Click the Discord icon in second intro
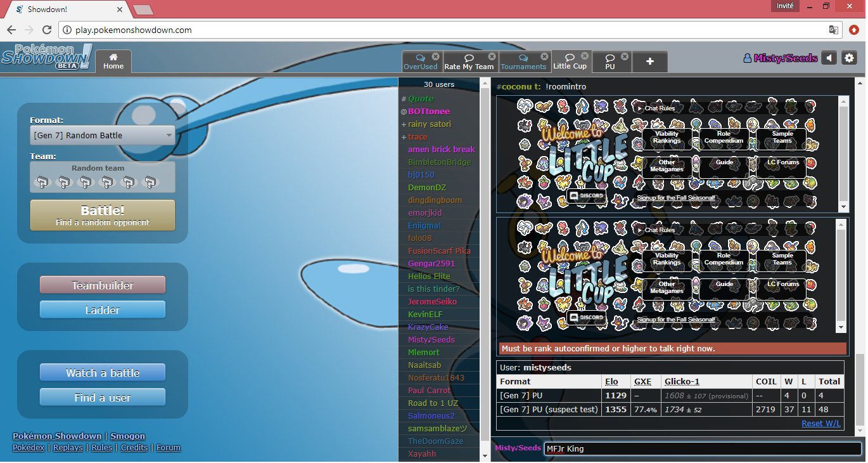The image size is (868, 463). 587,318
